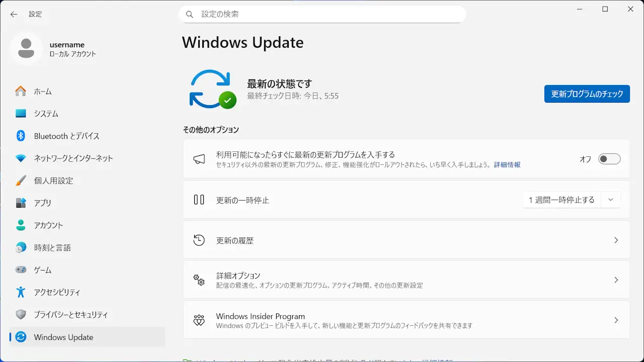Open the システム settings section
The width and height of the screenshot is (644, 362).
tap(46, 114)
